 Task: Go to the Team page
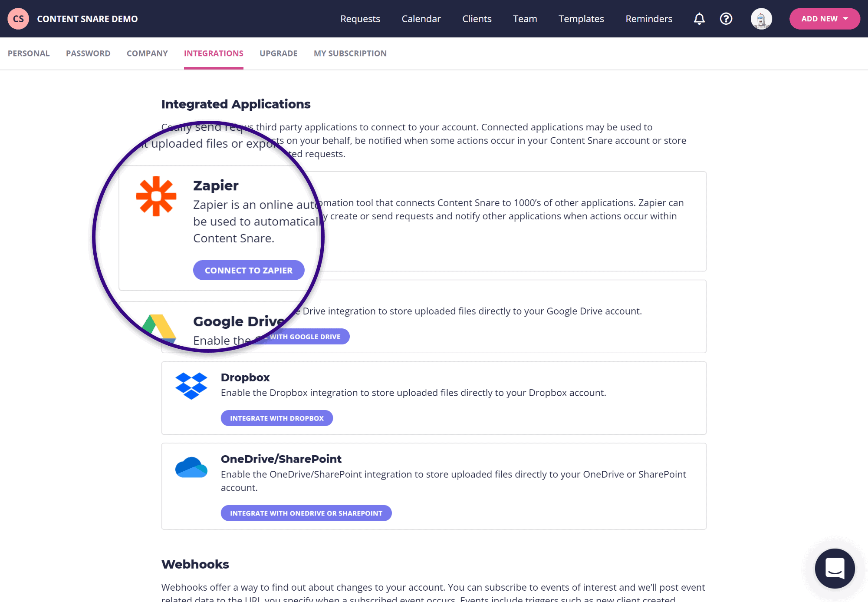point(525,19)
